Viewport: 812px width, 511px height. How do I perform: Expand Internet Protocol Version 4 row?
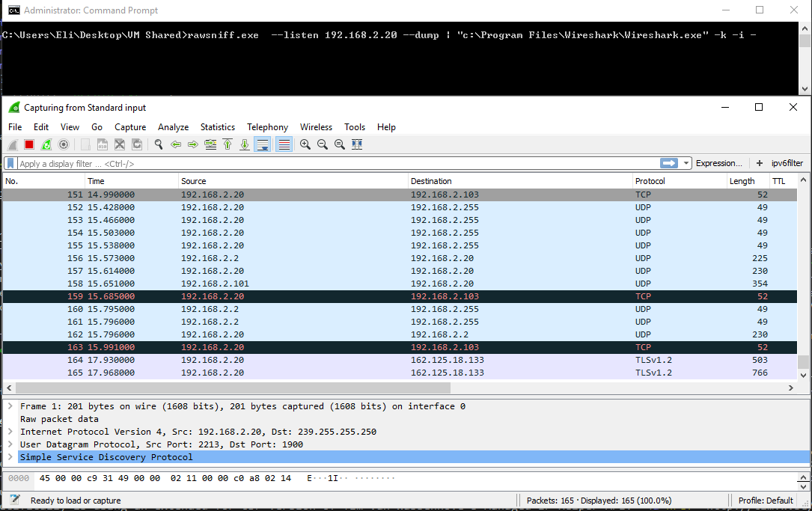(10, 432)
